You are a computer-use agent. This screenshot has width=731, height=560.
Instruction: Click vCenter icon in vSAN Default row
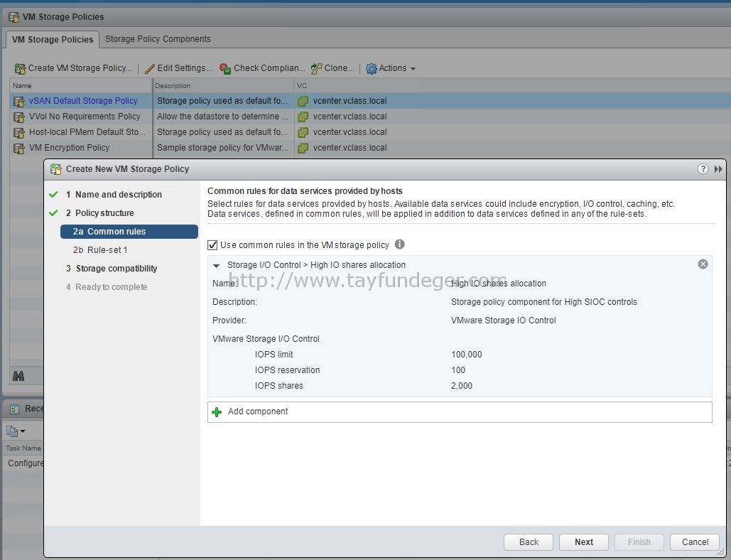(303, 101)
